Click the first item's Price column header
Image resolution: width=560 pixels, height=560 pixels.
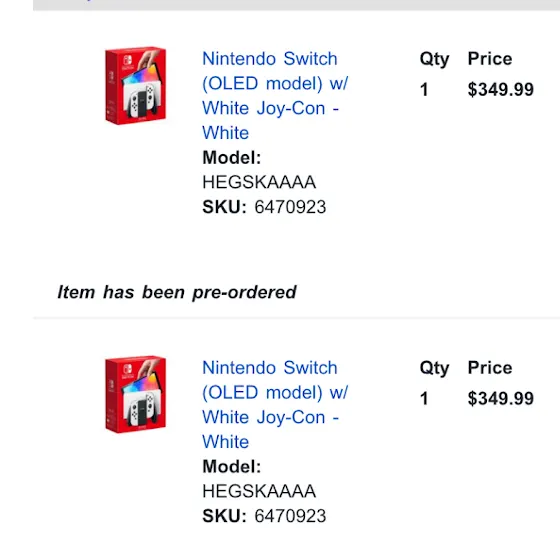490,59
